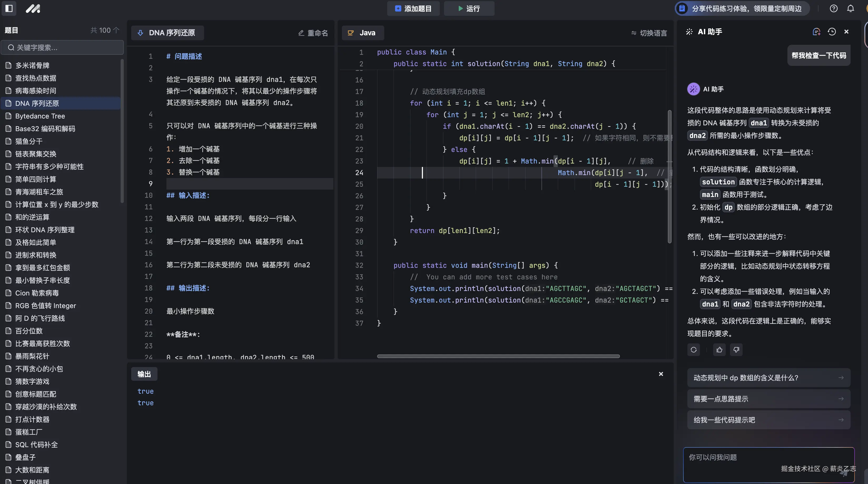
Task: Click the 运行 run button
Action: click(x=469, y=8)
